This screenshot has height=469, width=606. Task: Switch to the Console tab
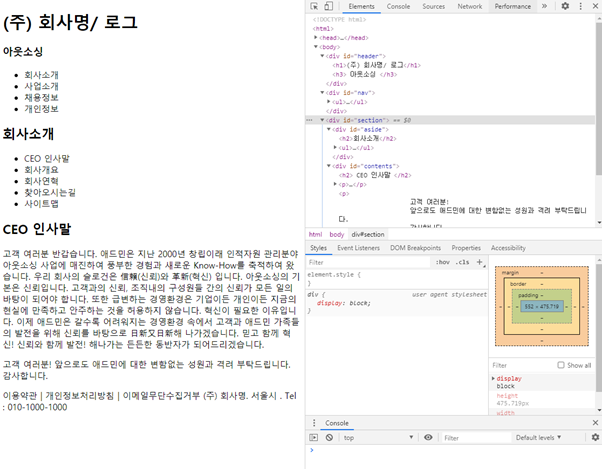coord(398,6)
